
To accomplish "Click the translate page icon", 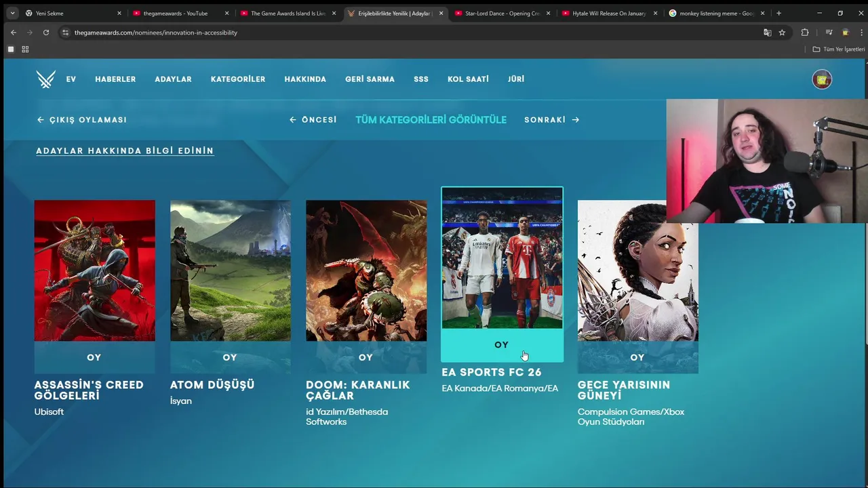I will (767, 33).
